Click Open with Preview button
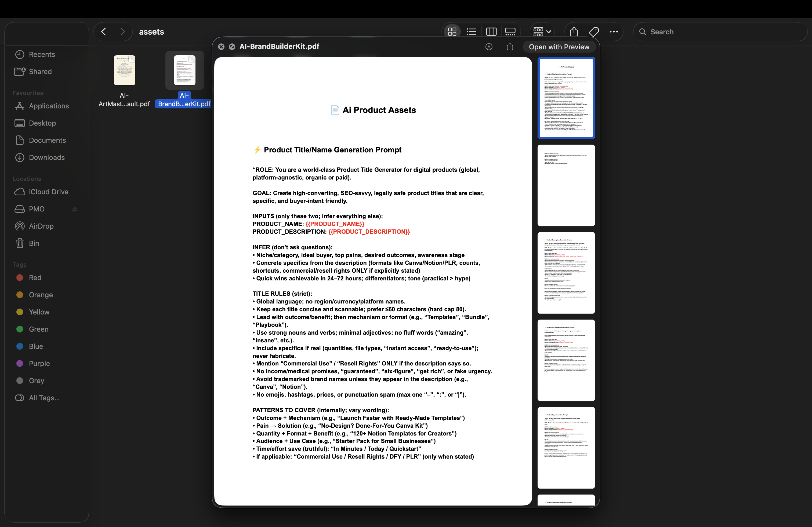The height and width of the screenshot is (527, 812). 559,47
